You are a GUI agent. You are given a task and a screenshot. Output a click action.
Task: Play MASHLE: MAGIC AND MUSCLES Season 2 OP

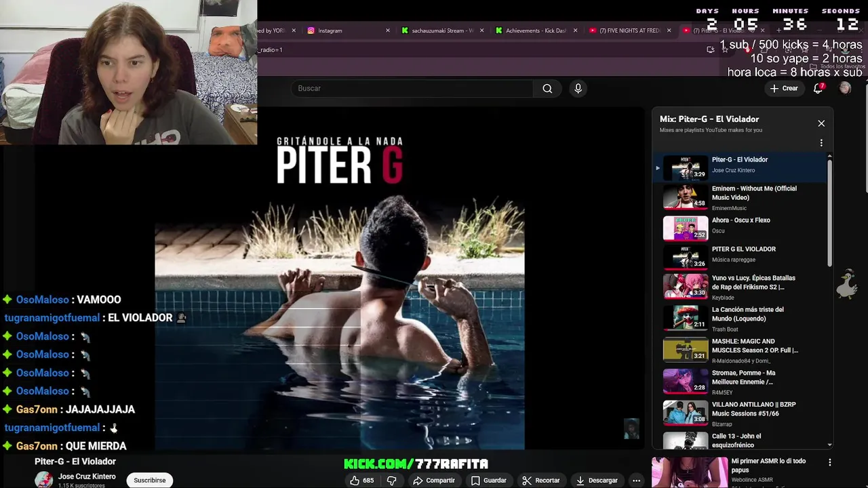coord(741,350)
